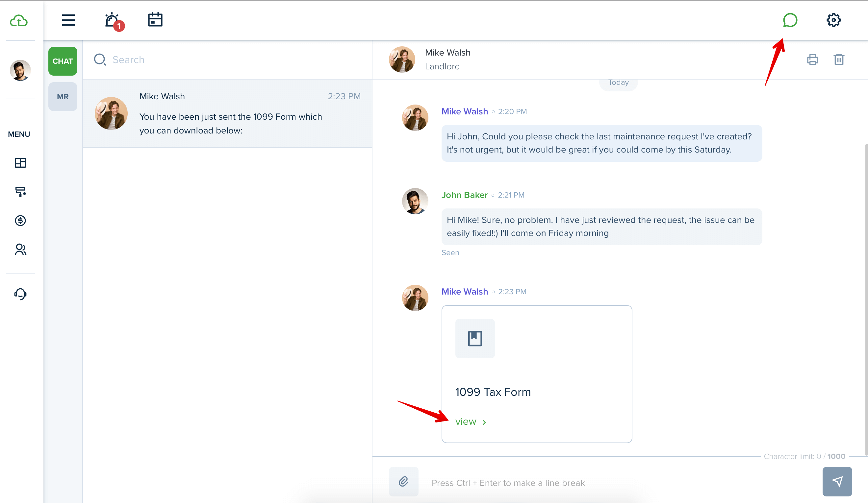The image size is (868, 503).
Task: Click John Baker's reply message bubble
Action: click(602, 227)
